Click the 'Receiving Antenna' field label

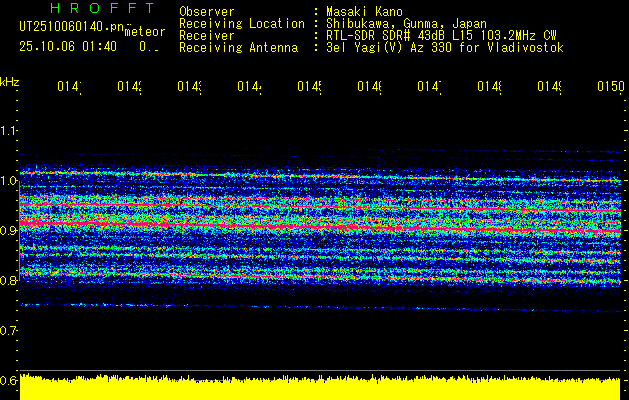238,47
